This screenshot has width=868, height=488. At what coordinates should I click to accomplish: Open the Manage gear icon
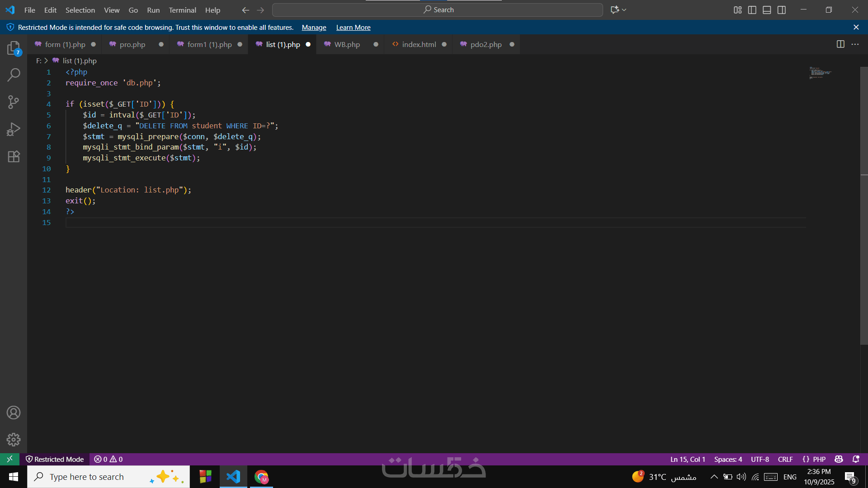click(x=14, y=440)
